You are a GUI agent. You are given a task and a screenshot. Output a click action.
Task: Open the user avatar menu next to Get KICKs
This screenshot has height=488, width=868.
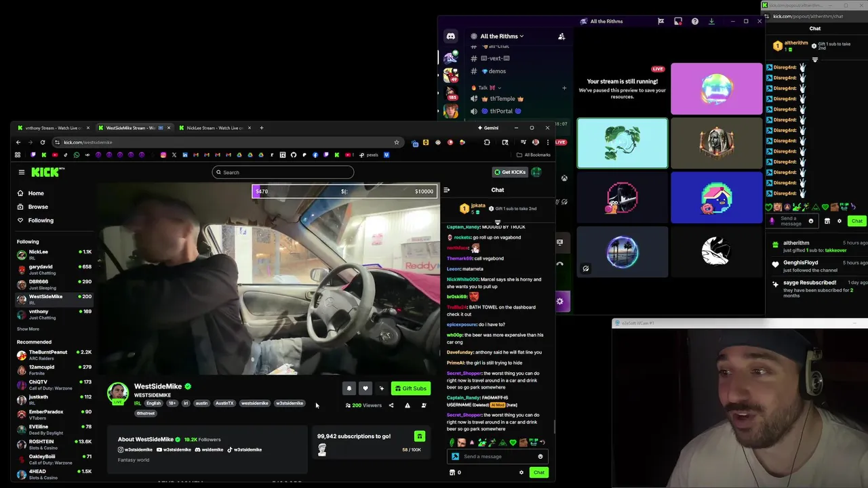(x=536, y=172)
